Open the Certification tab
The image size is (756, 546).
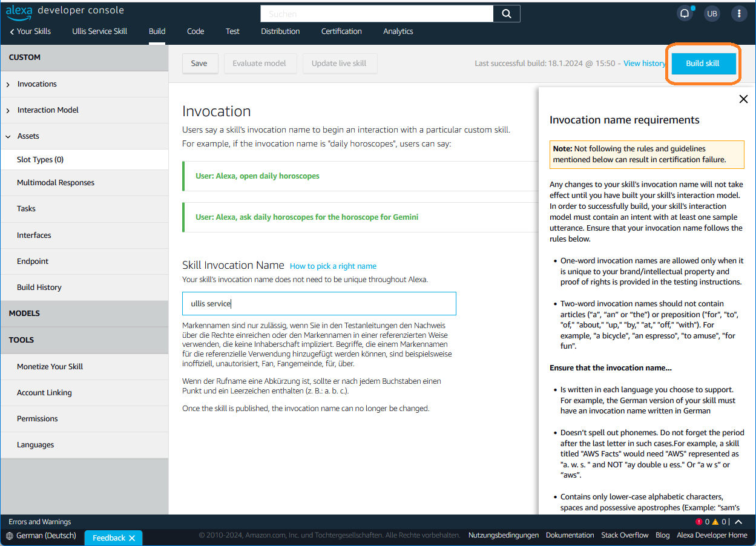(x=341, y=31)
